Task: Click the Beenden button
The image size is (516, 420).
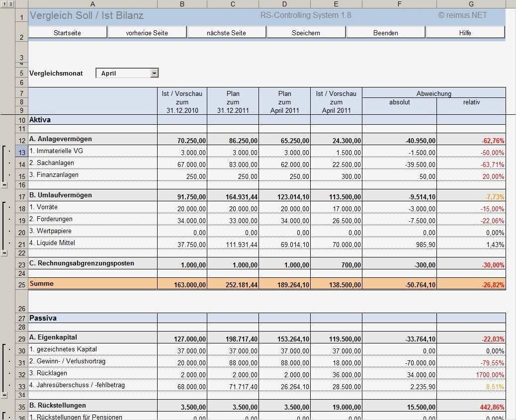Action: pyautogui.click(x=386, y=32)
